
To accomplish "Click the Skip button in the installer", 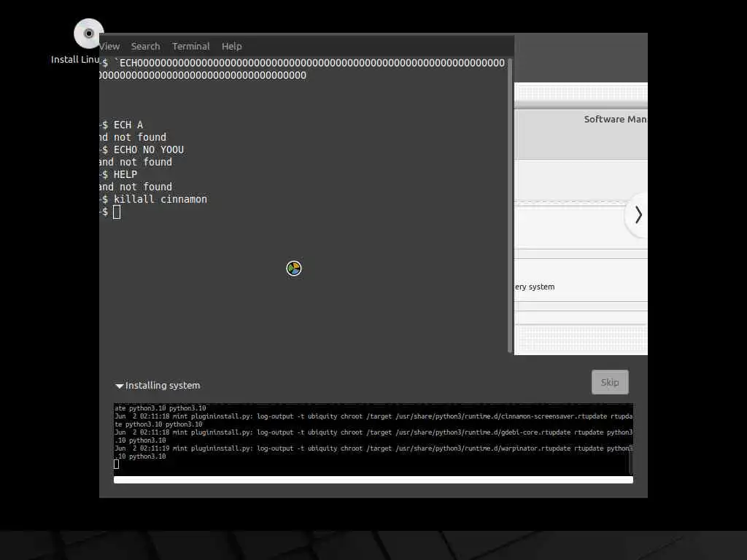I will 610,382.
